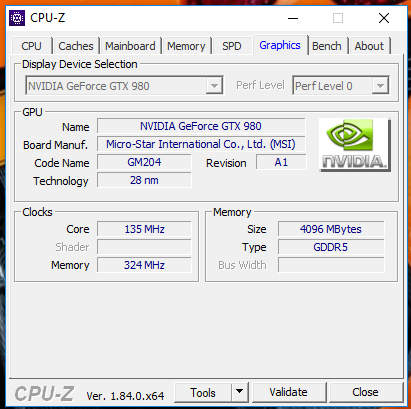Click the Close button at bottom
This screenshot has width=411, height=409.
365,392
